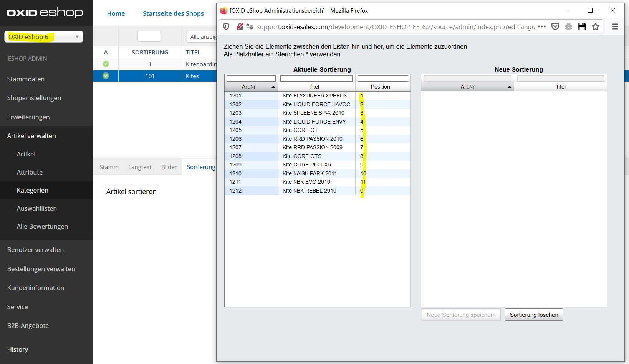The image size is (629, 364).
Task: Click the Titel header in Aktuelle Sortierung
Action: pyautogui.click(x=316, y=87)
